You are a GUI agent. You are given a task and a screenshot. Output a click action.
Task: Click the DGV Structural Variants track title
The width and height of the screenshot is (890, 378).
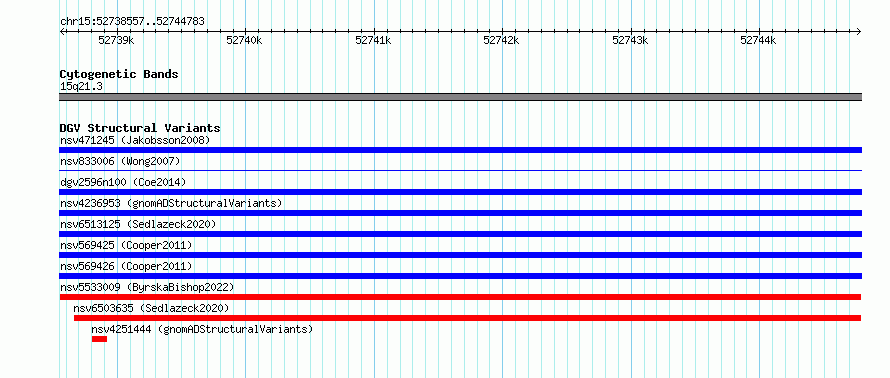140,128
